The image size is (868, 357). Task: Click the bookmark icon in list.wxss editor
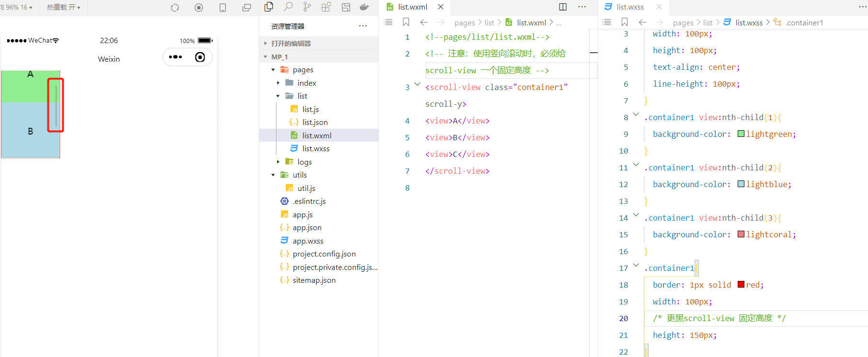(x=625, y=22)
